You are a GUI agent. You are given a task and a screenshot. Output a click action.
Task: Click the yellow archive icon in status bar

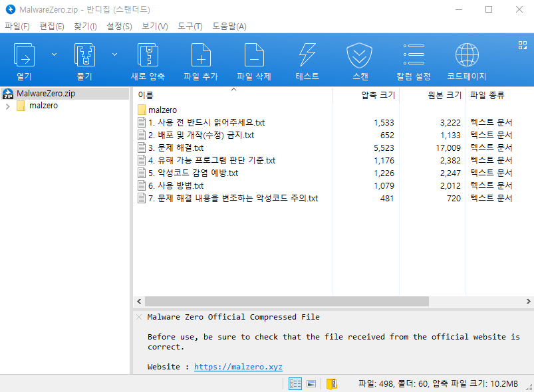tap(332, 384)
